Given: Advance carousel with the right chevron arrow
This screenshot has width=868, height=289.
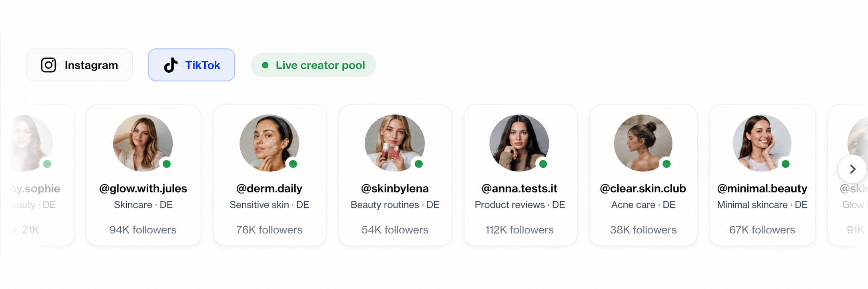Looking at the screenshot, I should [852, 169].
